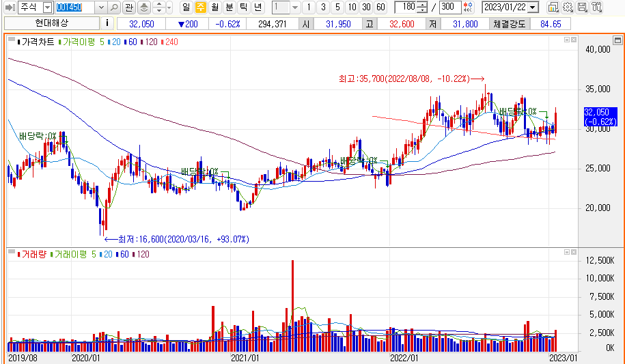Viewport: 625px width, 364px height.
Task: Click the 최고:35,700 high annotation
Action: coord(411,79)
